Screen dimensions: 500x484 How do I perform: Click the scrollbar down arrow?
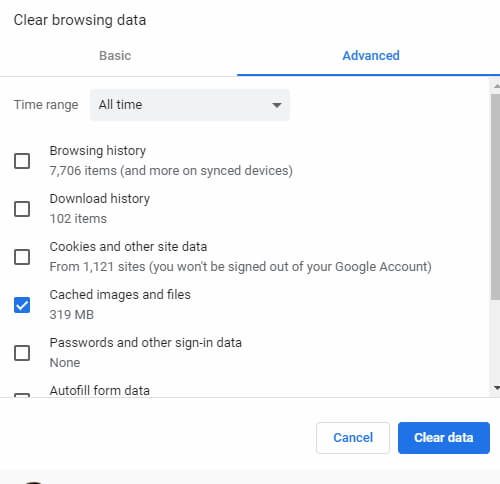496,388
